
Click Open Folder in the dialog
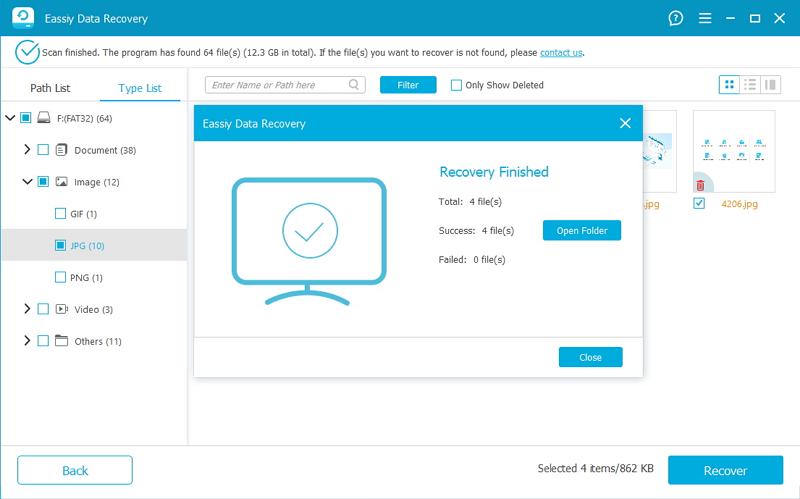[x=582, y=230]
